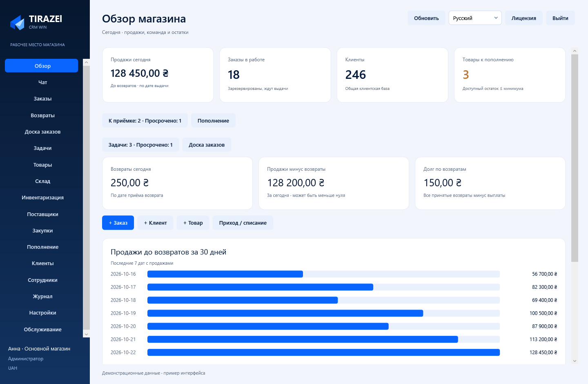Open Клиенты in the sidebar menu

click(x=42, y=263)
